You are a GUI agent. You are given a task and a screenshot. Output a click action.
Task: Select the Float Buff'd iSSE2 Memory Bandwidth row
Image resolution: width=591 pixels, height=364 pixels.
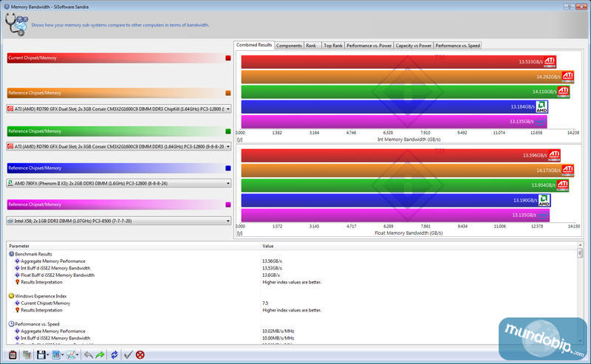coord(293,275)
